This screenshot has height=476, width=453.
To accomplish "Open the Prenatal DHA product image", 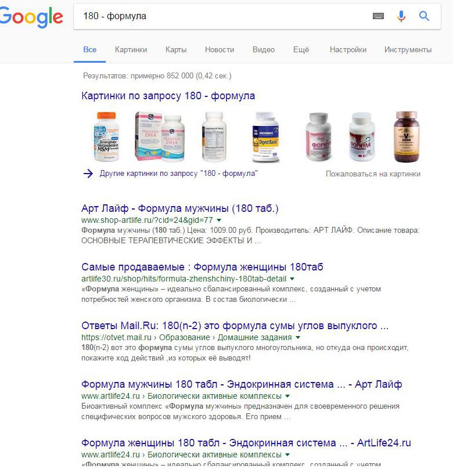I will tap(160, 137).
